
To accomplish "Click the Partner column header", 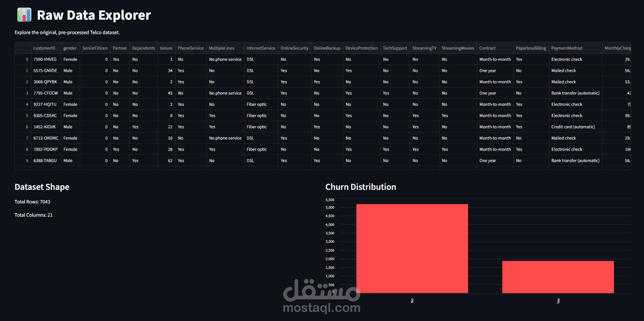I will [x=120, y=48].
